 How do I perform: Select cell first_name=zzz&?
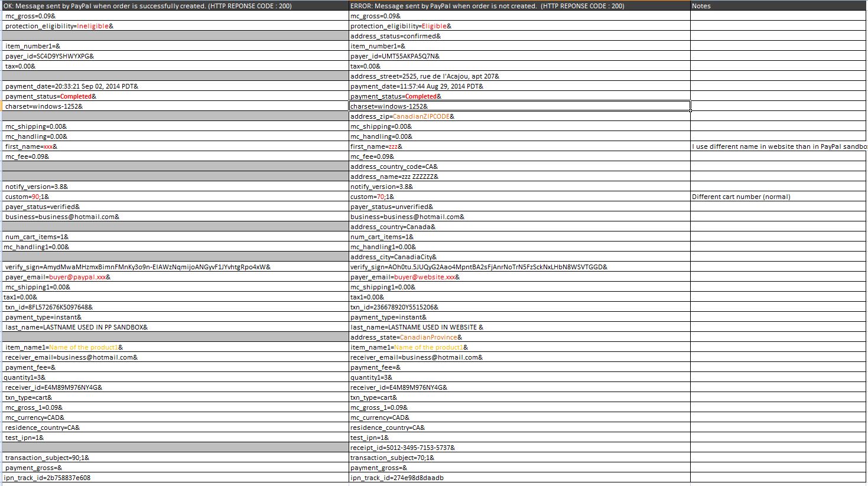tap(519, 146)
